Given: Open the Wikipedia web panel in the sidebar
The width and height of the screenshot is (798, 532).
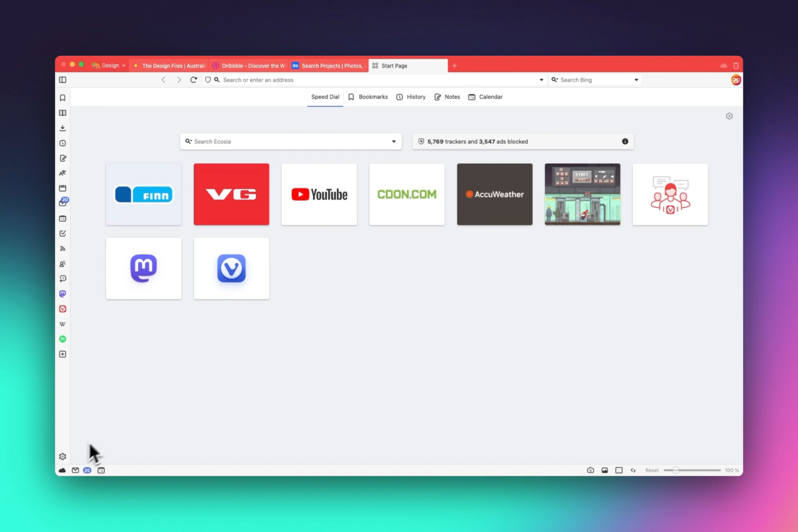Looking at the screenshot, I should pos(63,324).
